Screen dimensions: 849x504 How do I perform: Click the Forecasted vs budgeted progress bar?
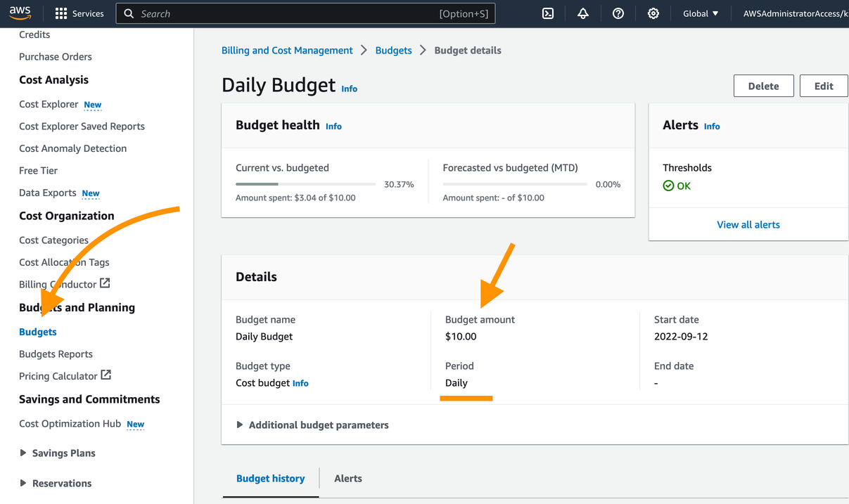[x=515, y=184]
